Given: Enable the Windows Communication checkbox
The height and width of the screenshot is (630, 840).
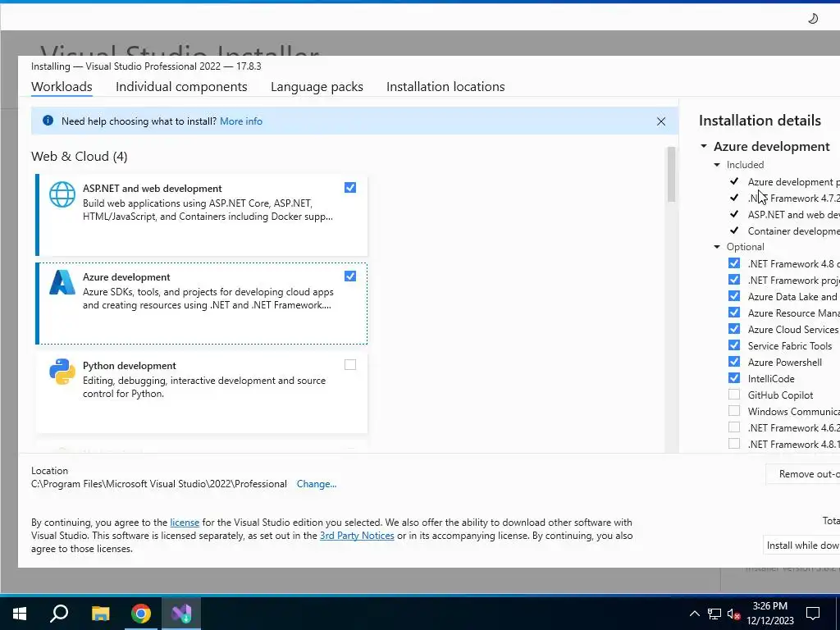Looking at the screenshot, I should click(x=734, y=411).
